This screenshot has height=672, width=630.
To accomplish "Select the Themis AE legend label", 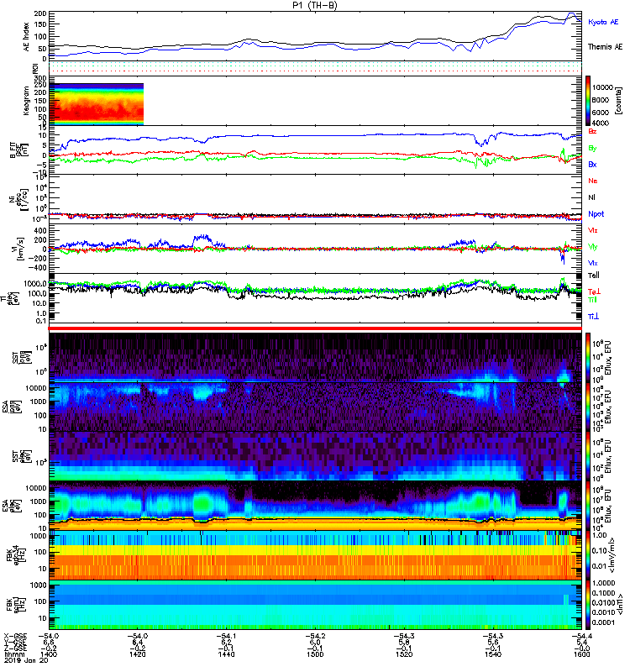I will pos(605,47).
